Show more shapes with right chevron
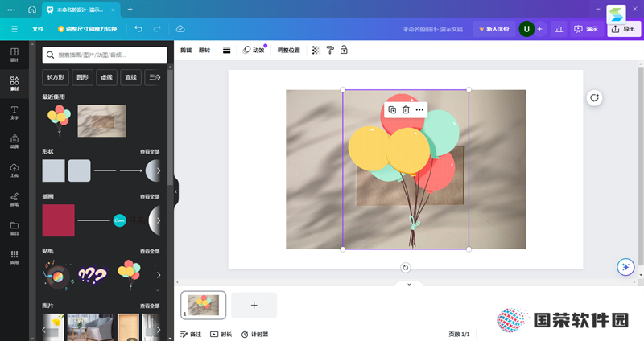This screenshot has height=341, width=644. tap(159, 170)
